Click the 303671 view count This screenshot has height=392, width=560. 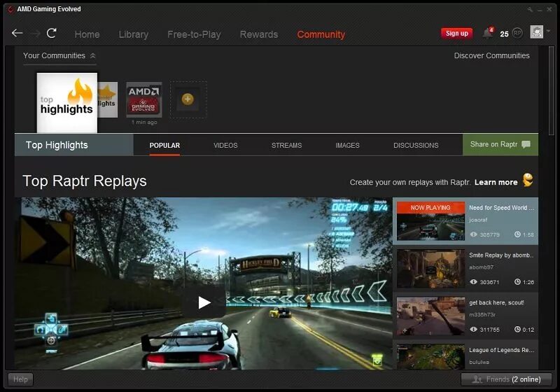pyautogui.click(x=489, y=282)
